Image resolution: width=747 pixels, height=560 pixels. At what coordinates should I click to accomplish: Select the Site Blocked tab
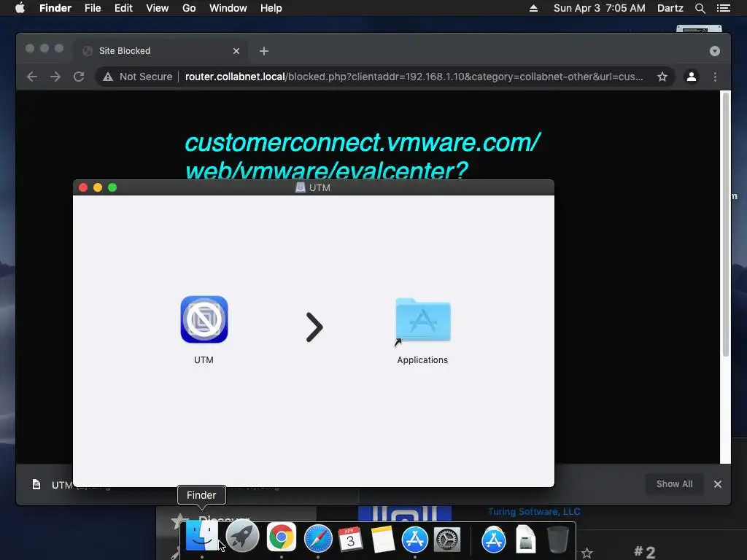click(160, 51)
